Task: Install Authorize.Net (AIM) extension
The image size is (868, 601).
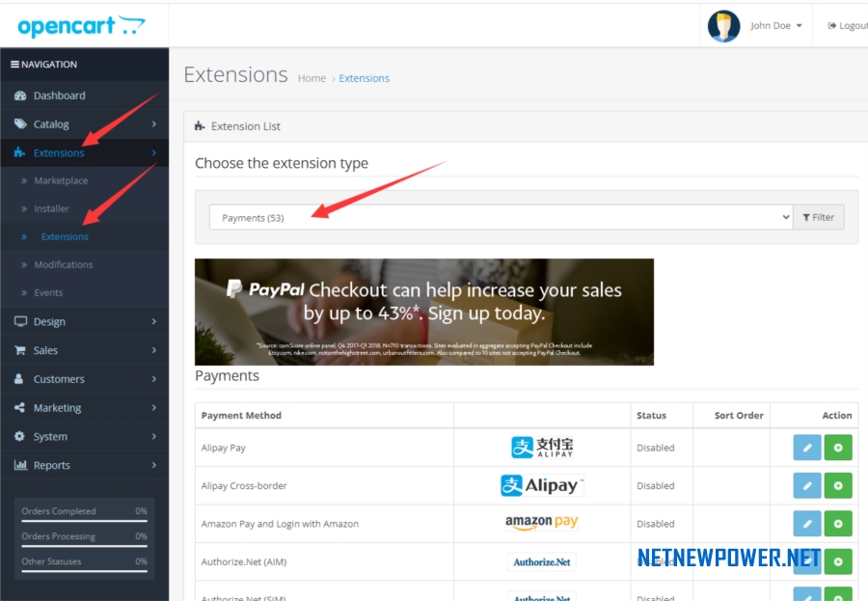Action: point(838,561)
